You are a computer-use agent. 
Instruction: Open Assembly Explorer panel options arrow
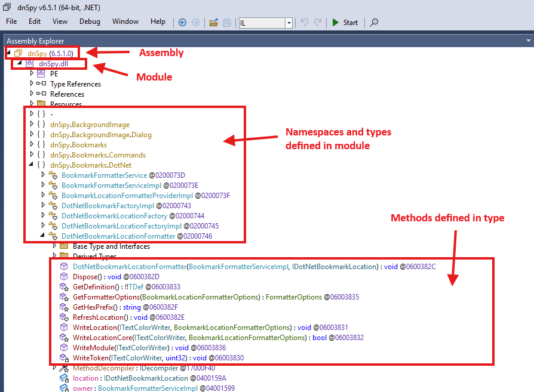528,41
